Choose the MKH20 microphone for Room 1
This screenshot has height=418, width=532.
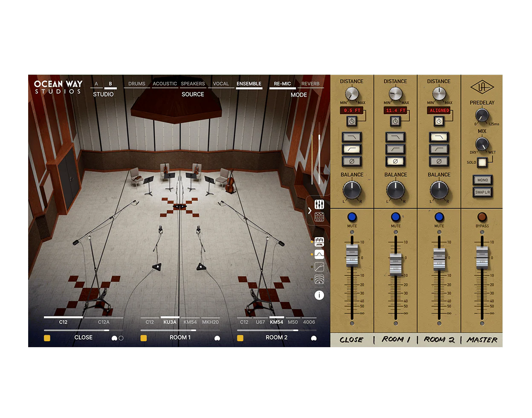[210, 322]
